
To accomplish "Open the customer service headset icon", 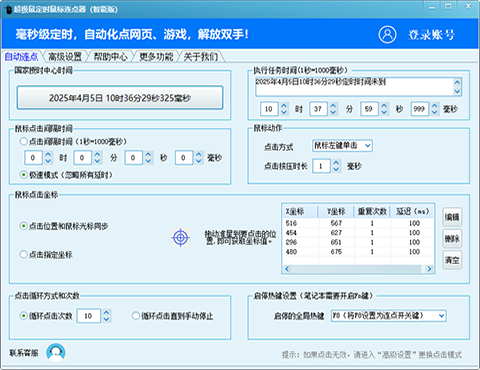I will [56, 353].
